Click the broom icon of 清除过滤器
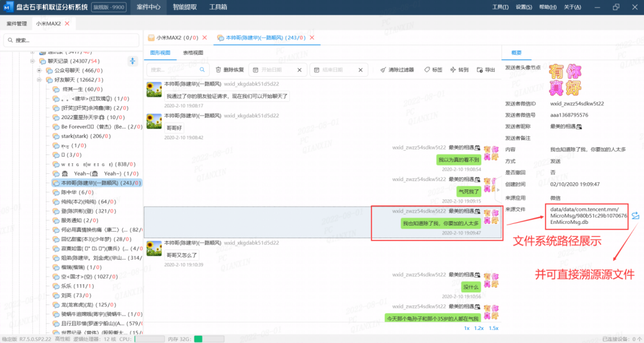The image size is (644, 343). click(383, 70)
